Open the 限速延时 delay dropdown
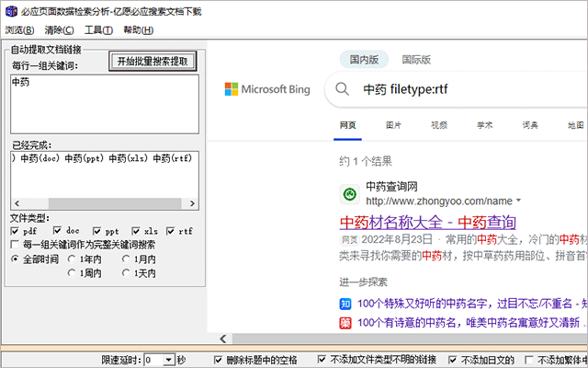The height and width of the screenshot is (368, 588). pyautogui.click(x=169, y=360)
